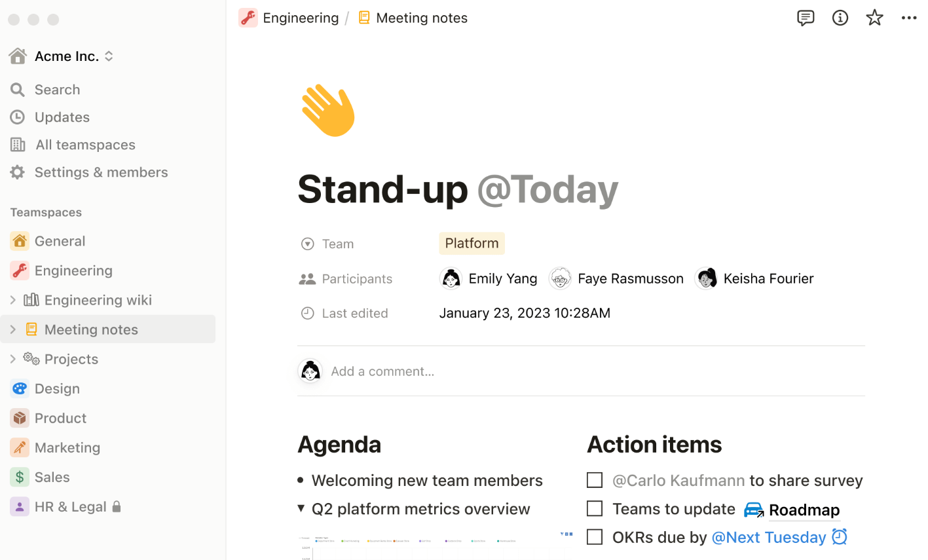928x560 pixels.
Task: Click the Platform team tag
Action: pos(472,244)
